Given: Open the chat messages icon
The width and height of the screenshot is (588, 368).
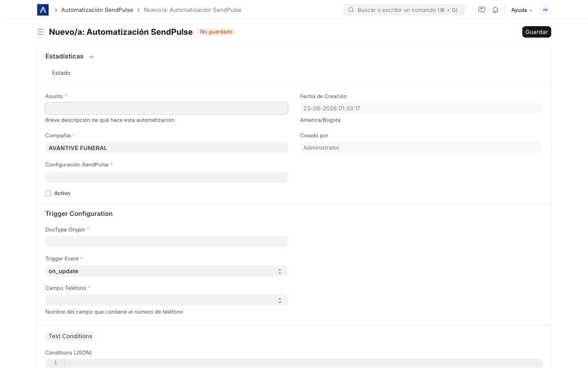Looking at the screenshot, I should click(x=482, y=10).
